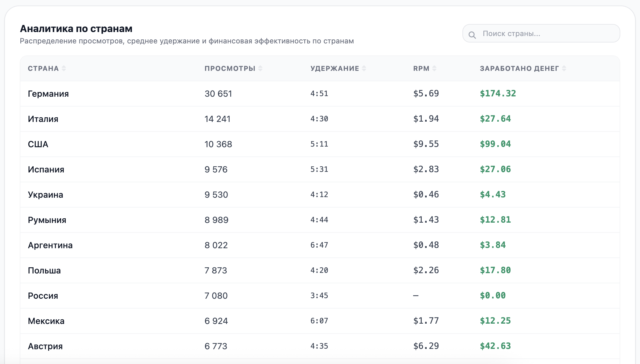The width and height of the screenshot is (640, 364).
Task: Select the 'Румыния' country row
Action: coord(320,220)
